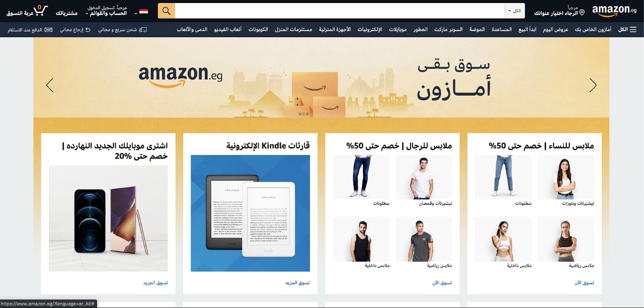Expand the account and lists dropdown
The height and width of the screenshot is (308, 644).
click(x=107, y=11)
